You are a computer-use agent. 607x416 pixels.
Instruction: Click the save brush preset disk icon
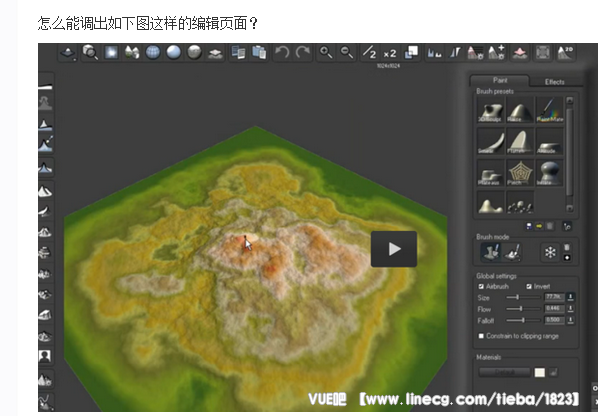(x=529, y=226)
